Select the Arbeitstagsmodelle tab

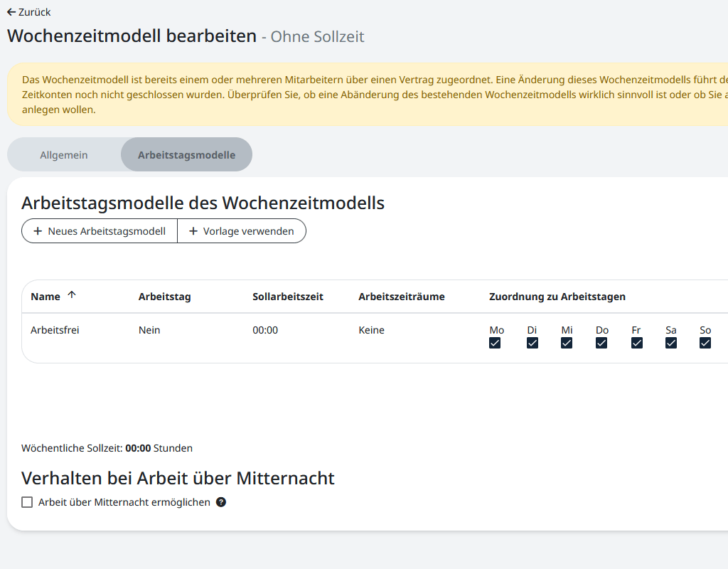tap(186, 154)
